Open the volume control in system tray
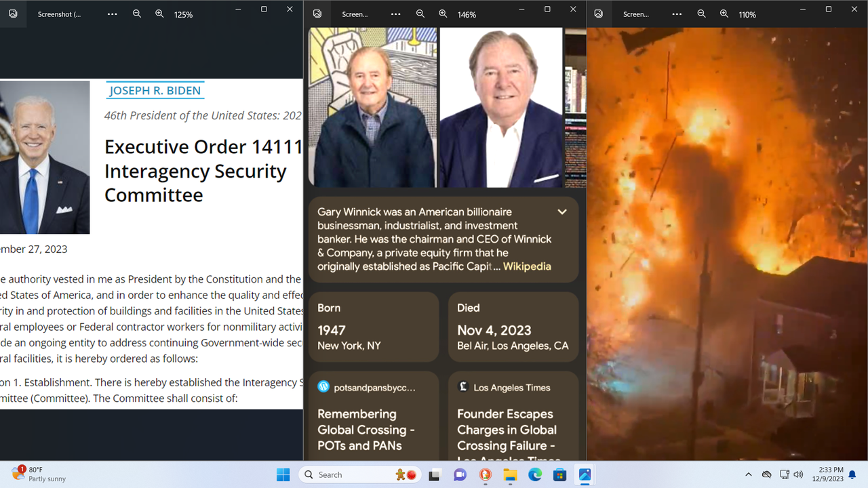Screen dimensions: 868x488 coord(798,474)
